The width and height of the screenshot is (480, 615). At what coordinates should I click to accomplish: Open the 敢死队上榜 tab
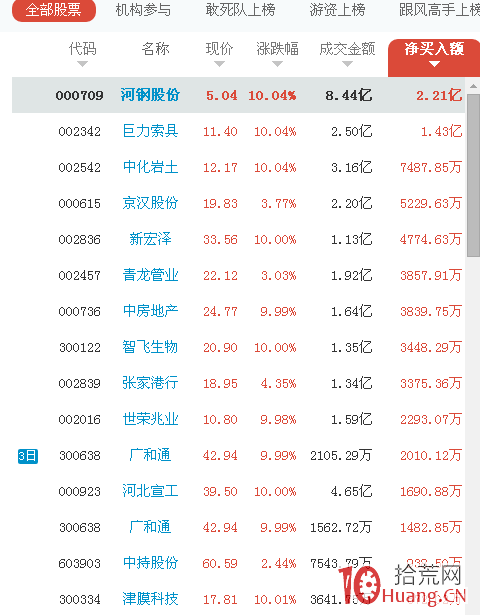pos(240,10)
